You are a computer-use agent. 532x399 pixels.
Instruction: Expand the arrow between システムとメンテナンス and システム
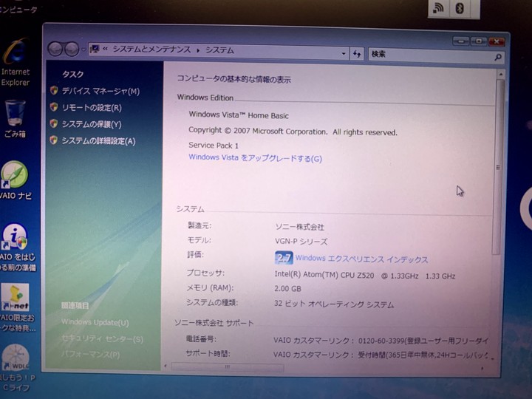[x=198, y=50]
